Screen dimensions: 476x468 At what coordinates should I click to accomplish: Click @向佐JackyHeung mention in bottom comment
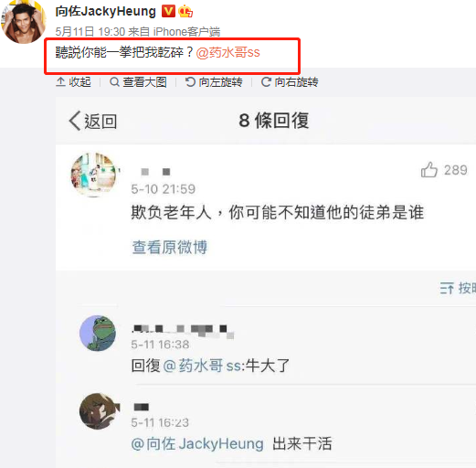tap(197, 443)
